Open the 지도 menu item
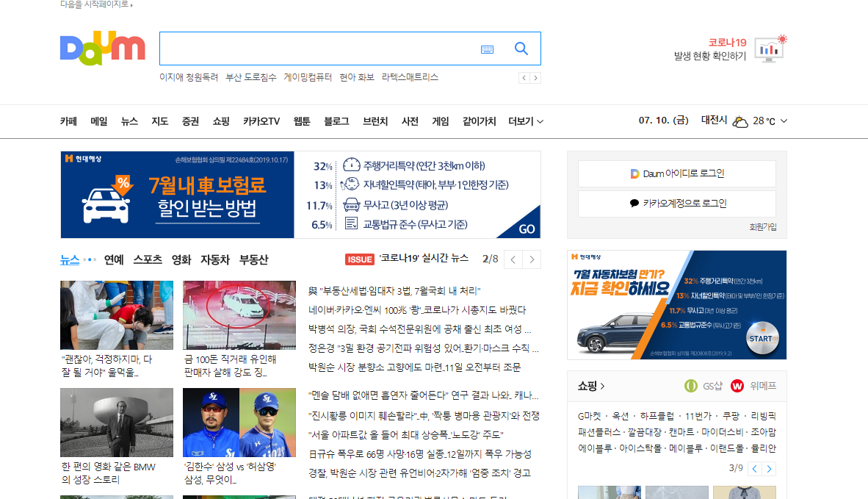This screenshot has height=499, width=868. click(x=160, y=121)
